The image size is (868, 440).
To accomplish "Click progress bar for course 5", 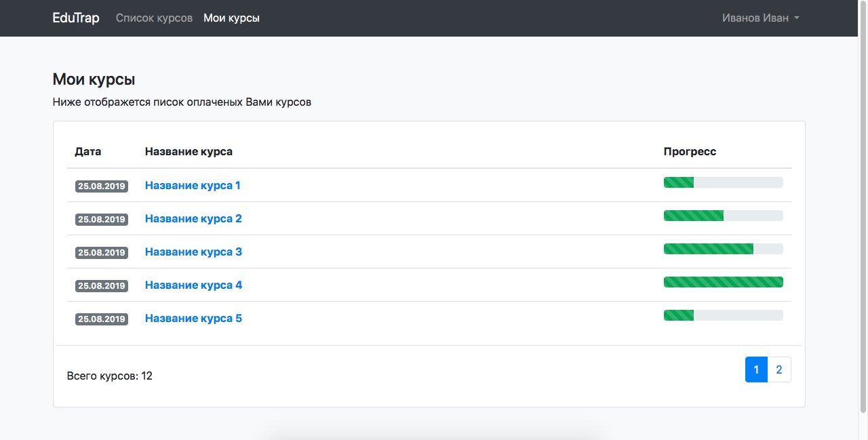I will 723,315.
